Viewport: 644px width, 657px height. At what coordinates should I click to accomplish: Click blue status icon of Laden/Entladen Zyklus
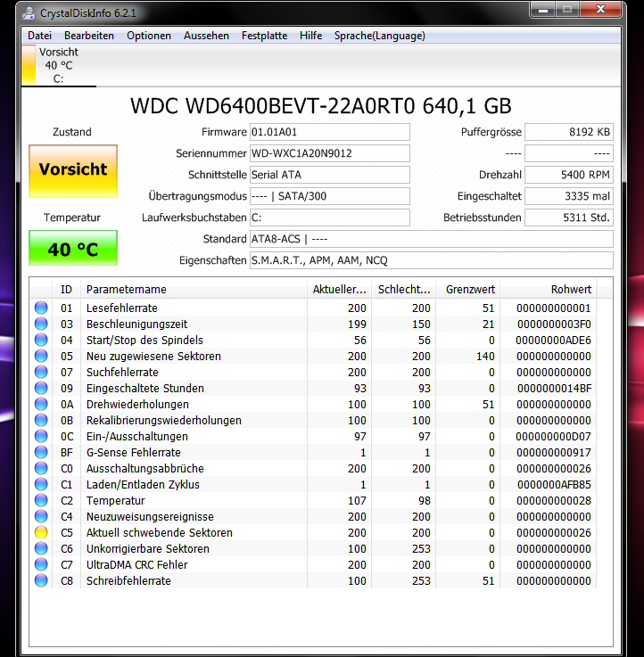pos(41,484)
